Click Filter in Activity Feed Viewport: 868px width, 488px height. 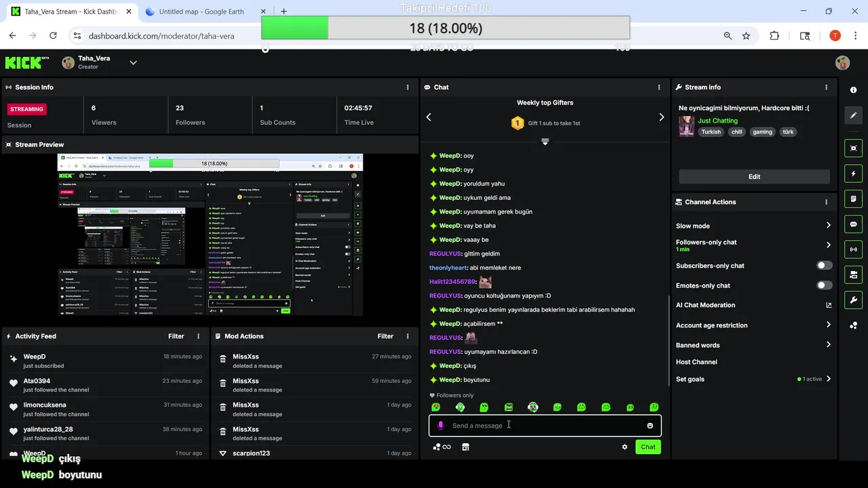tap(176, 336)
